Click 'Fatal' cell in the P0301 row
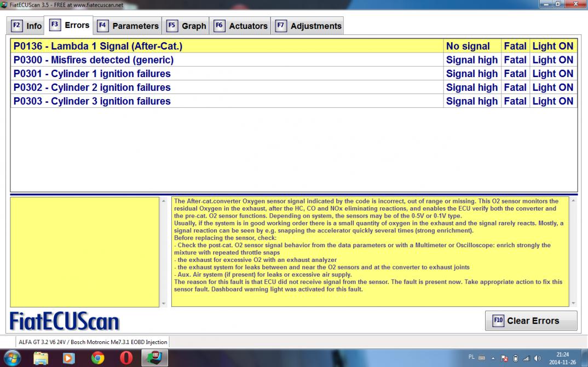The width and height of the screenshot is (588, 367). coord(515,74)
